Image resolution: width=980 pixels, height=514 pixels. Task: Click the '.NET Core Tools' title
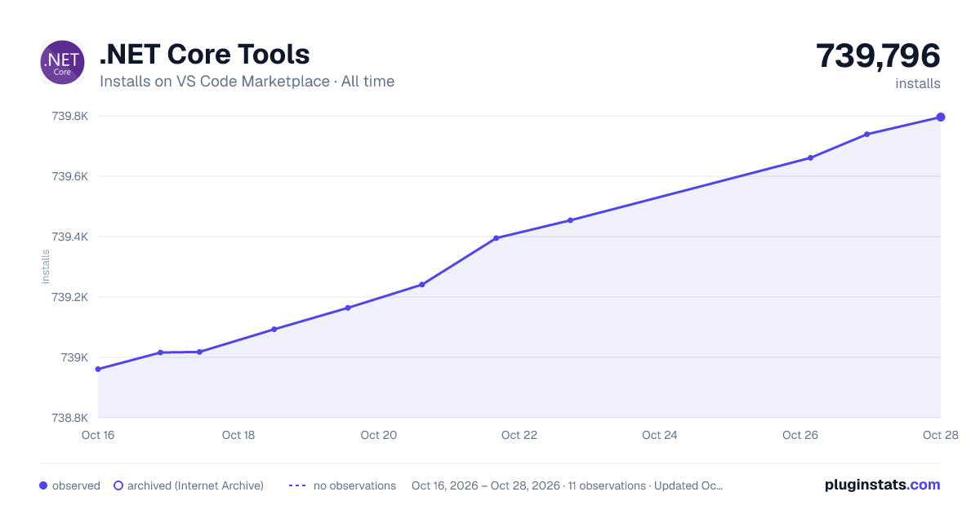click(x=204, y=55)
